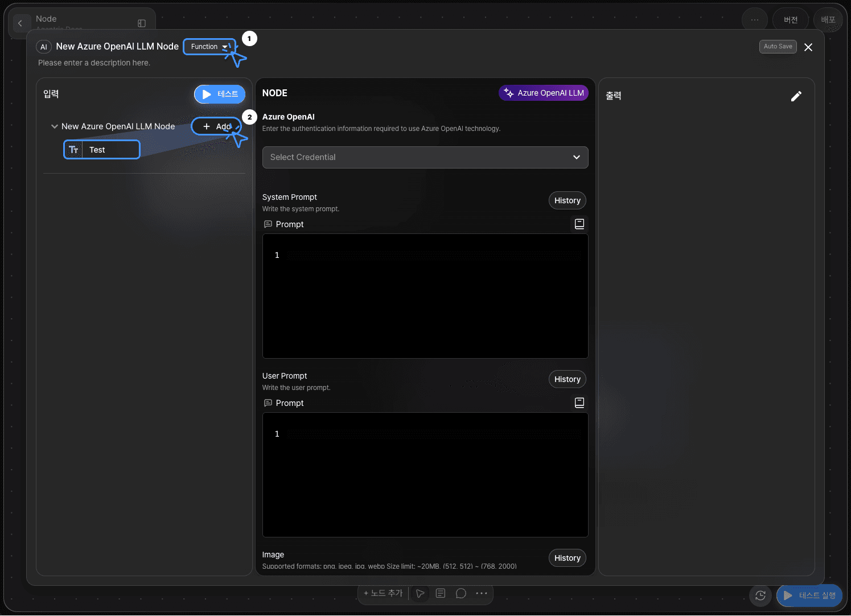This screenshot has width=851, height=616.
Task: Toggle the Auto Save button
Action: [778, 47]
